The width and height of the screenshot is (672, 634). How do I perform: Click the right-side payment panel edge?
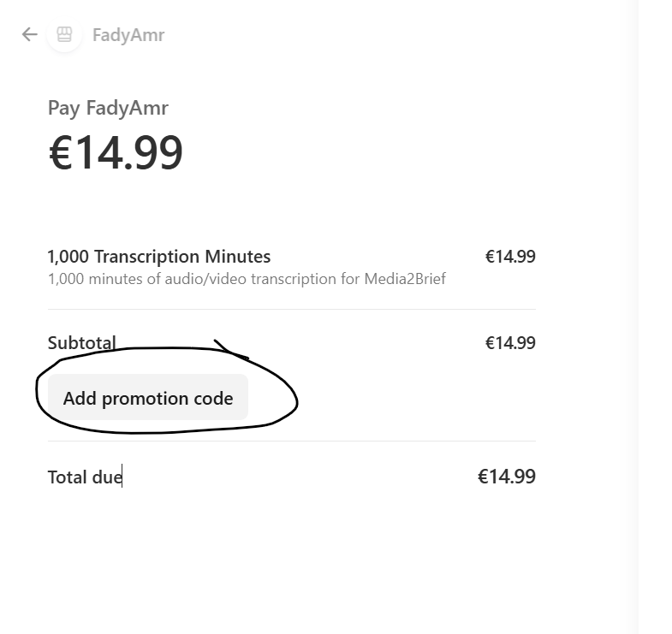click(640, 317)
